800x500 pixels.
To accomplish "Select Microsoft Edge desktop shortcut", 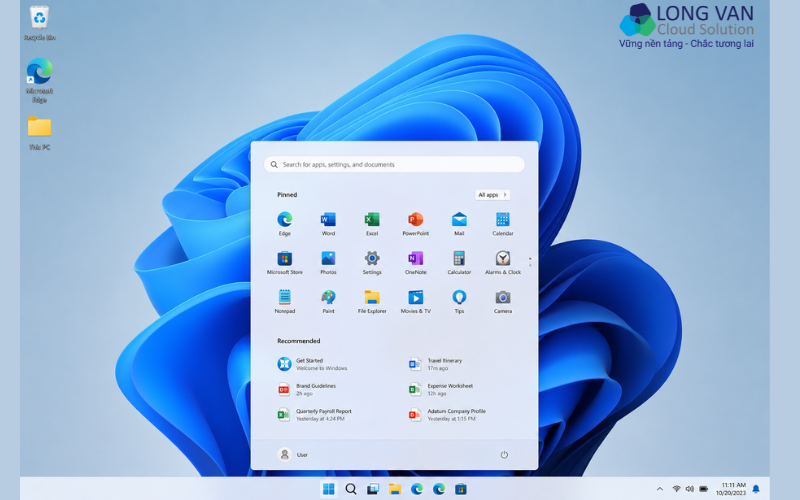I will [x=39, y=81].
